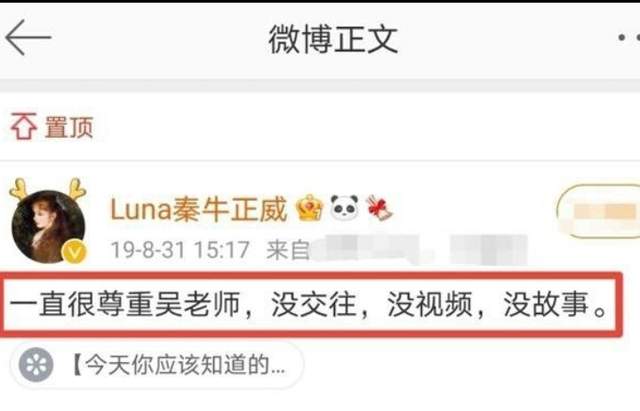Open the profile avatar with reindeer antlers
This screenshot has width=640, height=411.
tap(48, 221)
